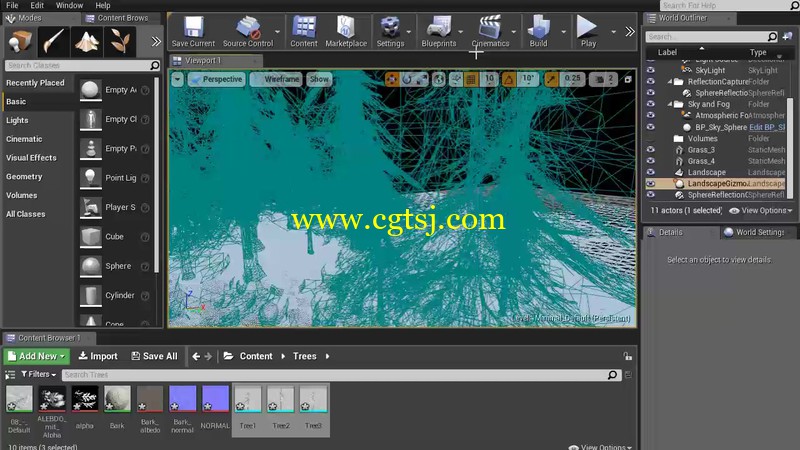Viewport: 800px width, 450px height.
Task: Click Save Current toolbar button
Action: click(x=193, y=32)
